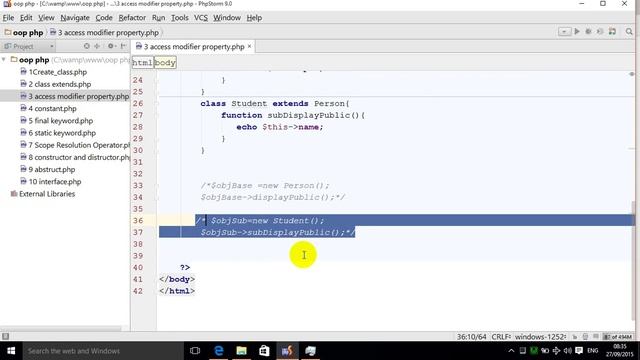Click the Debug bug toolbar icon

[589, 31]
